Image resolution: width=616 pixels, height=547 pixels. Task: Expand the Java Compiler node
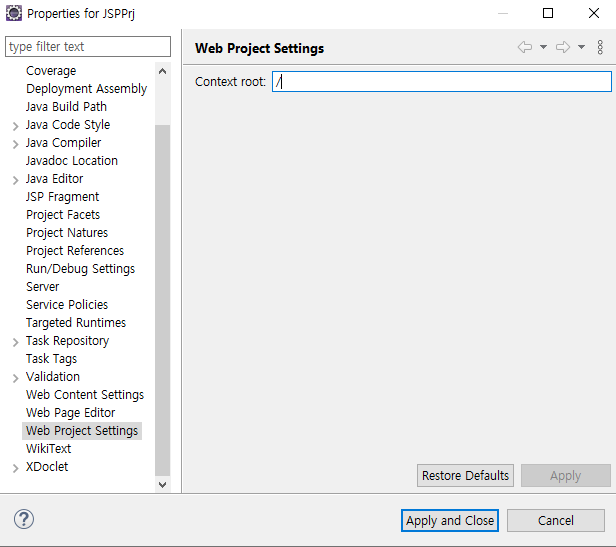pyautogui.click(x=15, y=144)
